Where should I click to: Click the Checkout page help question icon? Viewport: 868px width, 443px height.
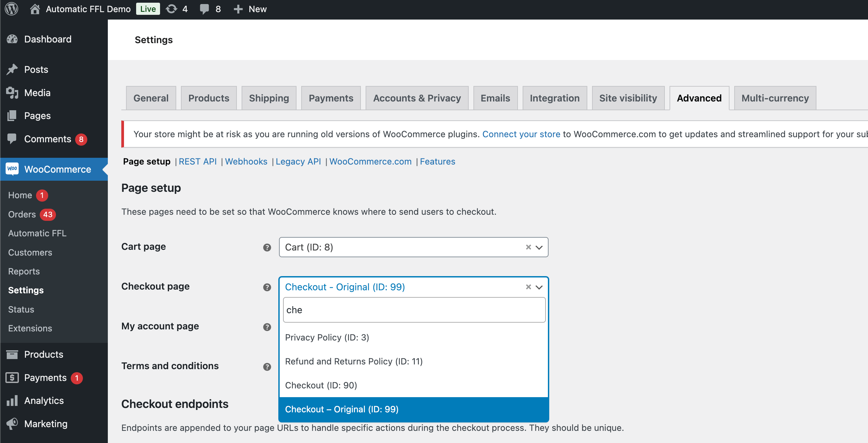click(x=267, y=287)
